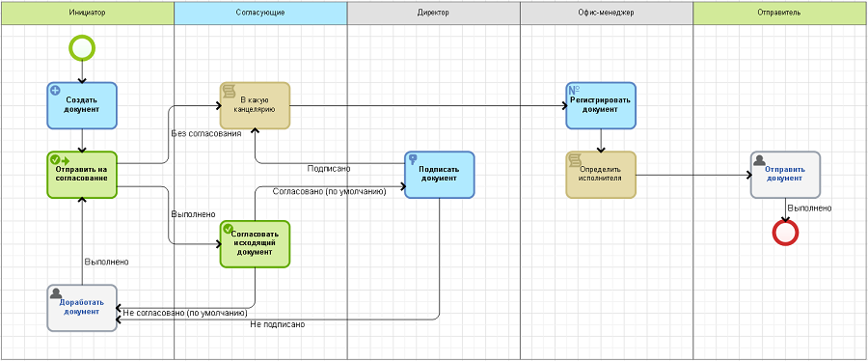Viewport: 868px width, 361px height.
Task: Select the Согласующие lane header
Action: coord(260,13)
